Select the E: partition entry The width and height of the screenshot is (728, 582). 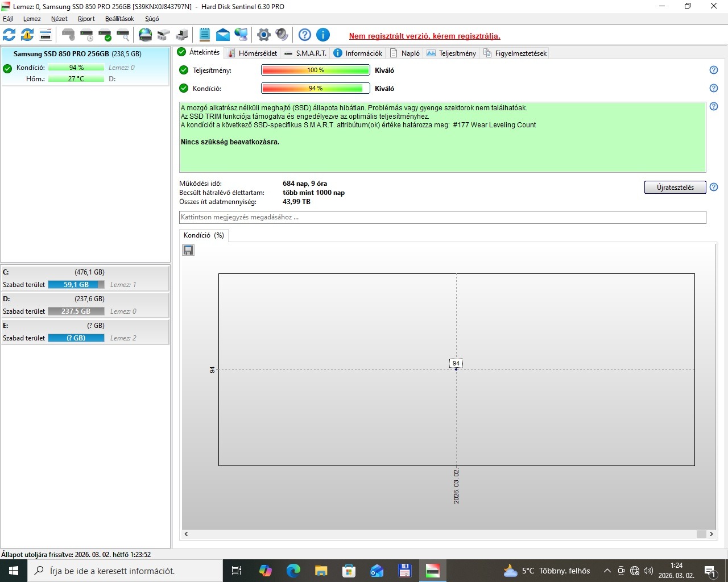[x=85, y=331]
